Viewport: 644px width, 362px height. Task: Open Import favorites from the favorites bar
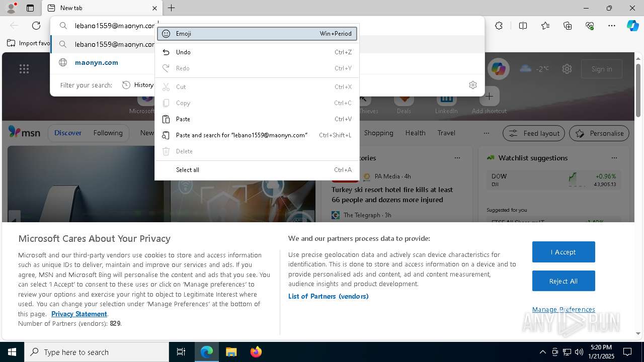29,43
